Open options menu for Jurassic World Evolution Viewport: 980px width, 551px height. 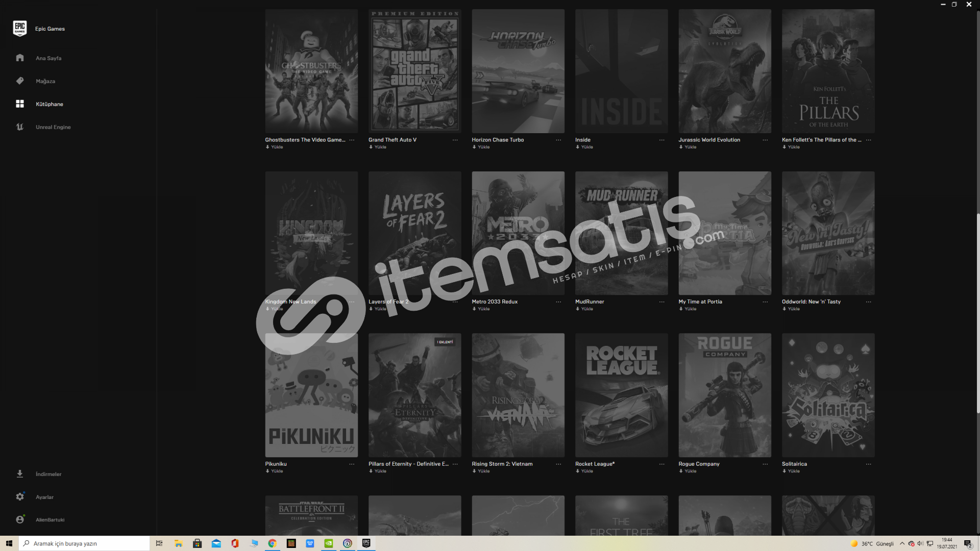765,140
